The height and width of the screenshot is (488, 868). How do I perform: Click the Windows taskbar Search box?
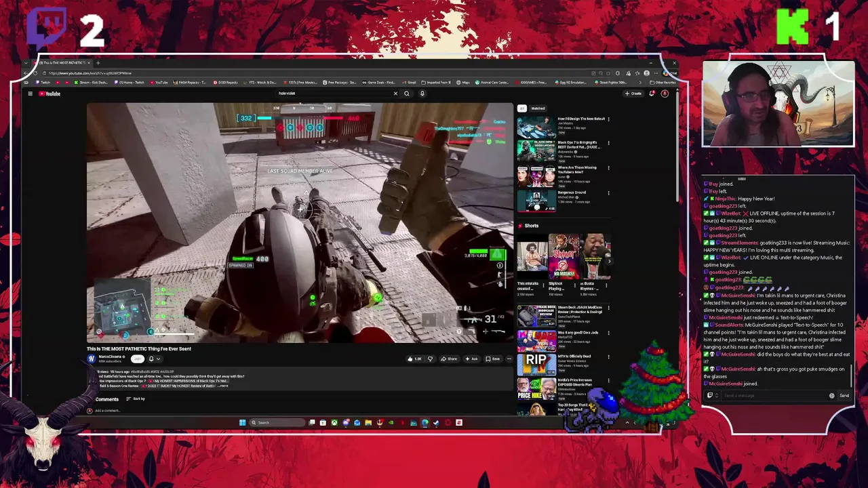(x=277, y=422)
